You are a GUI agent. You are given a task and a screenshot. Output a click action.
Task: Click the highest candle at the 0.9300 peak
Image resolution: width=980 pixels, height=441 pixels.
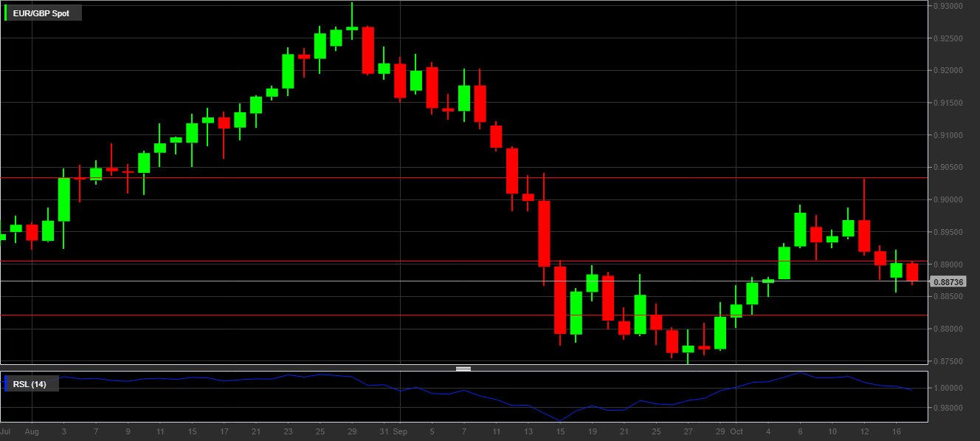352,28
